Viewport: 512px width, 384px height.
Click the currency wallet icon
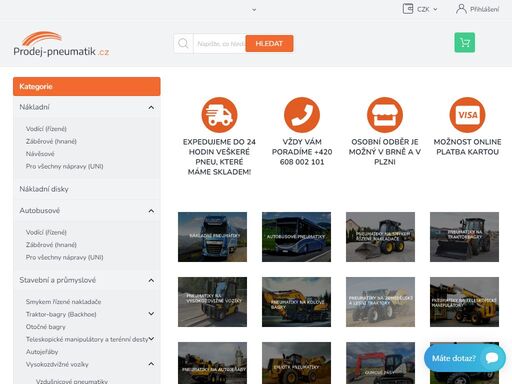tap(408, 9)
